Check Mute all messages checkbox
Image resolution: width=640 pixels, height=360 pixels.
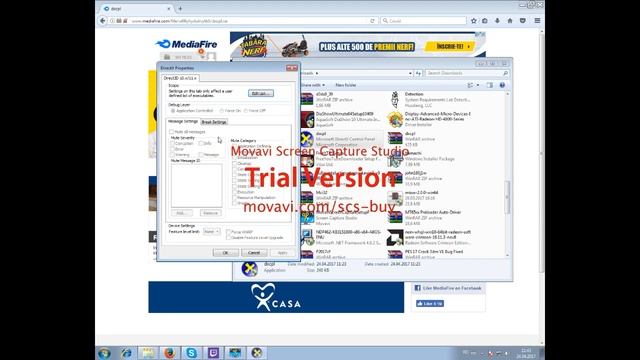click(x=171, y=132)
